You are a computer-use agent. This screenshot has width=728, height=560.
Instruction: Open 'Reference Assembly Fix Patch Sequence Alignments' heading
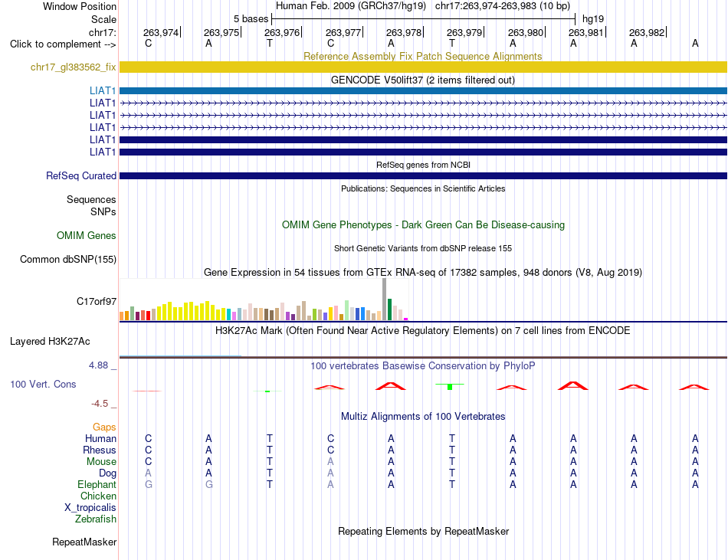422,56
